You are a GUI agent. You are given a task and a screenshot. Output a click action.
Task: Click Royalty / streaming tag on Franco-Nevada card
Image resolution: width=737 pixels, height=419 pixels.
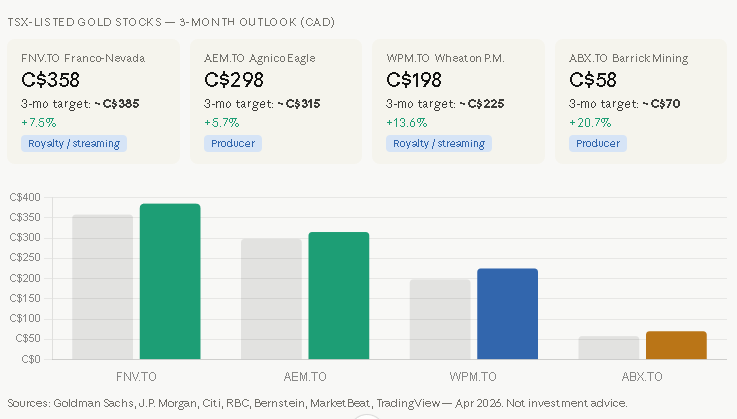click(72, 143)
